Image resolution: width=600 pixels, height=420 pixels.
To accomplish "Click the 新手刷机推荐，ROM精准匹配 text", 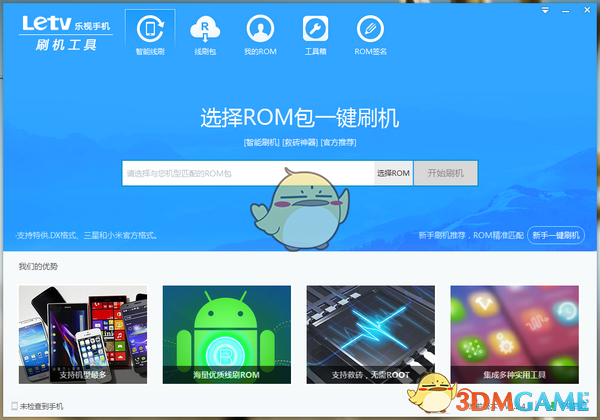I will [x=471, y=235].
